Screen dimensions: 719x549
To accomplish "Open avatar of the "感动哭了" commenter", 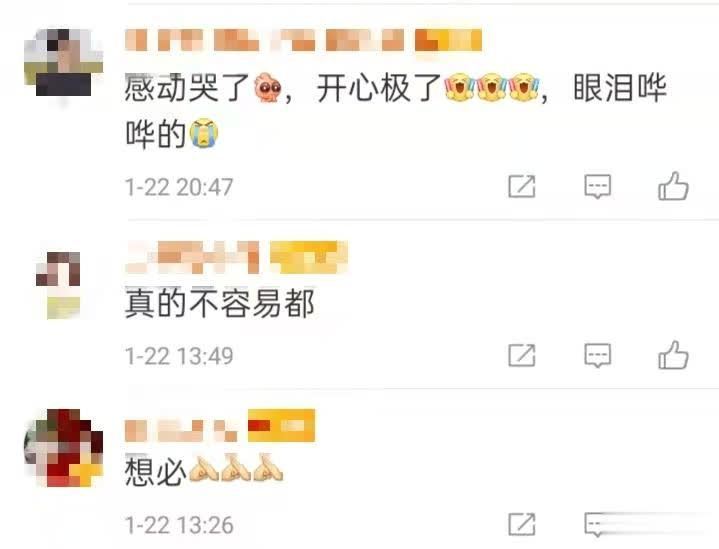I will tap(63, 63).
